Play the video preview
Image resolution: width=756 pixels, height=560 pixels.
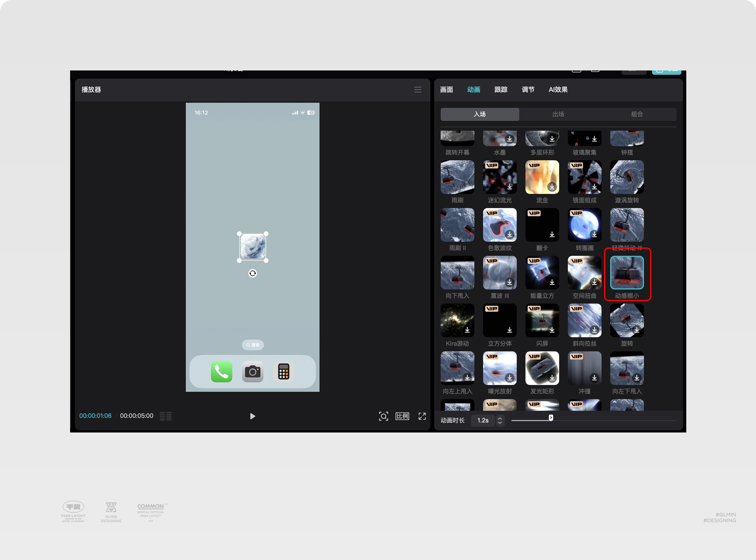click(252, 416)
